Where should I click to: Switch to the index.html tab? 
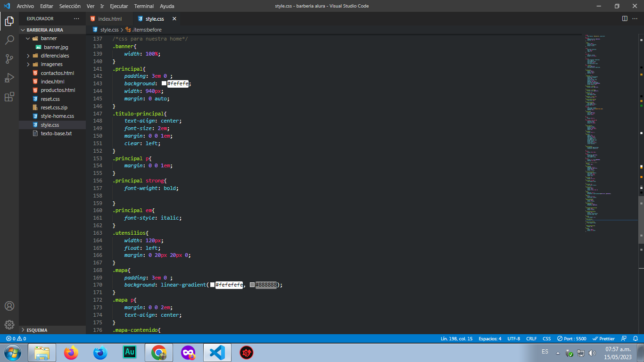[x=109, y=19]
